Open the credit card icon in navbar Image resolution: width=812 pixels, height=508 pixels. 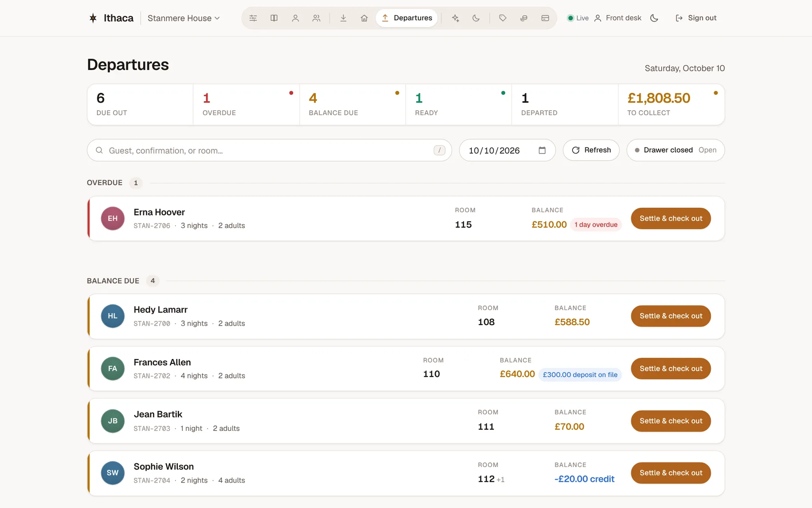(x=545, y=18)
